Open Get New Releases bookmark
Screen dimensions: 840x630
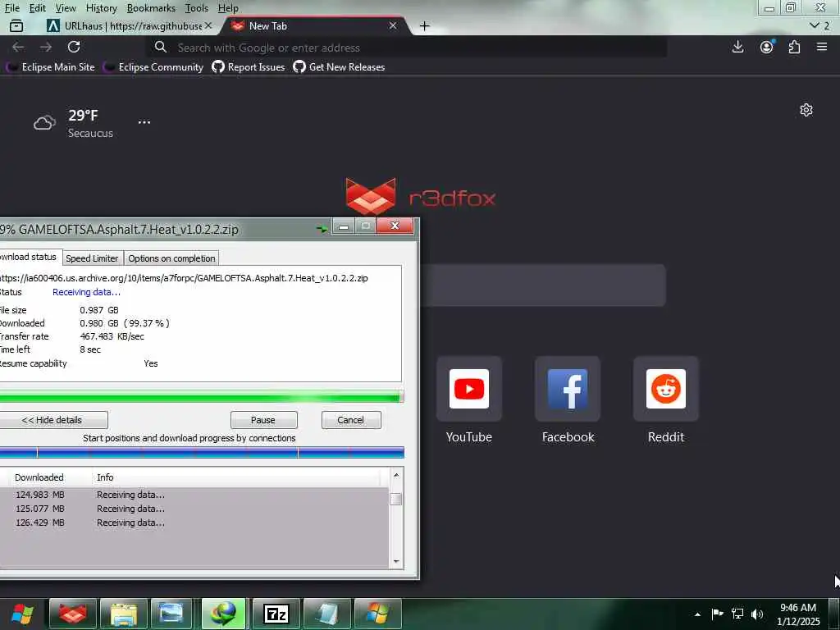tap(339, 67)
